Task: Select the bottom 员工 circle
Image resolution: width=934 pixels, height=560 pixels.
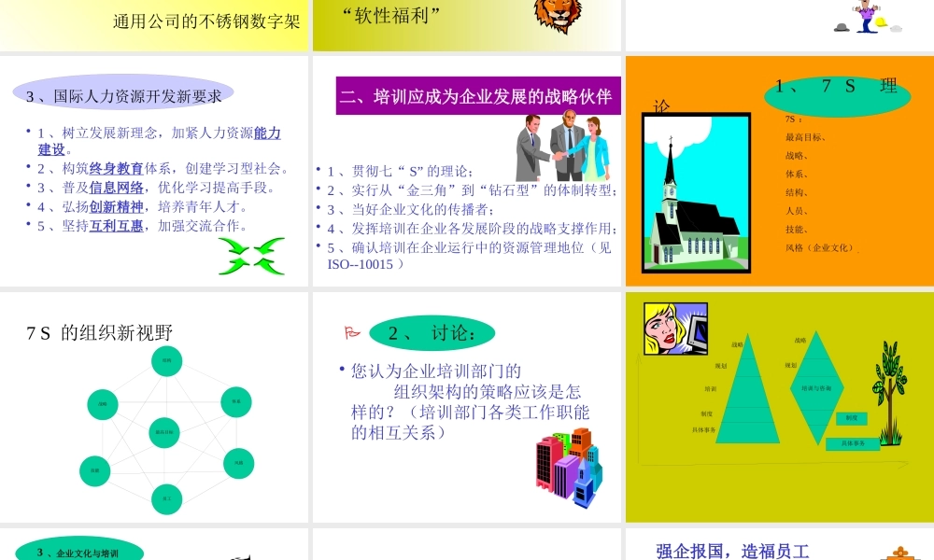Action: coord(167,498)
